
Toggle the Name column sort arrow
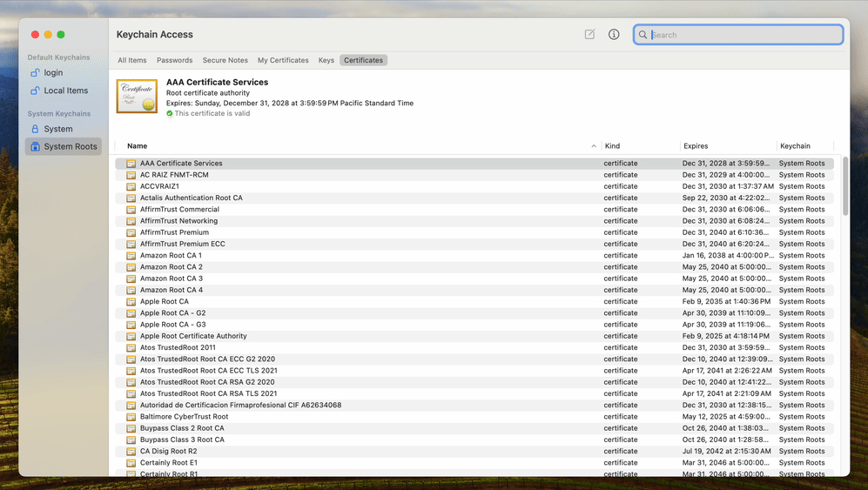pos(594,146)
